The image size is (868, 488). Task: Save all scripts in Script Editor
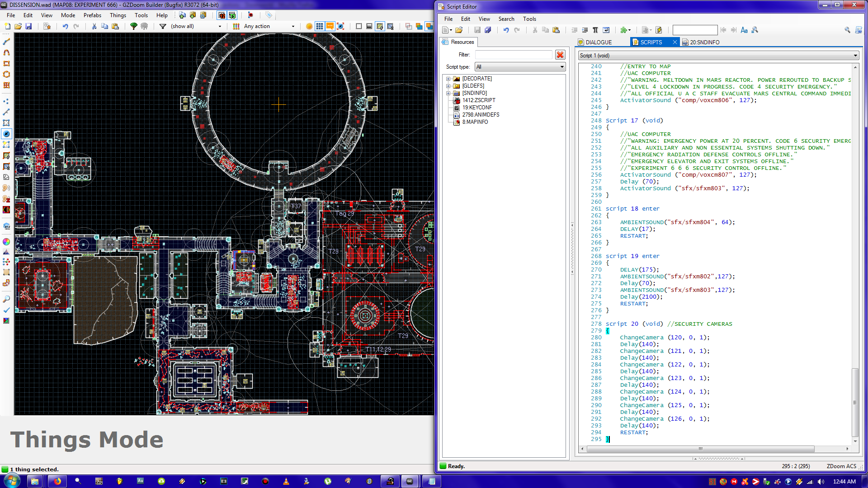(x=488, y=30)
